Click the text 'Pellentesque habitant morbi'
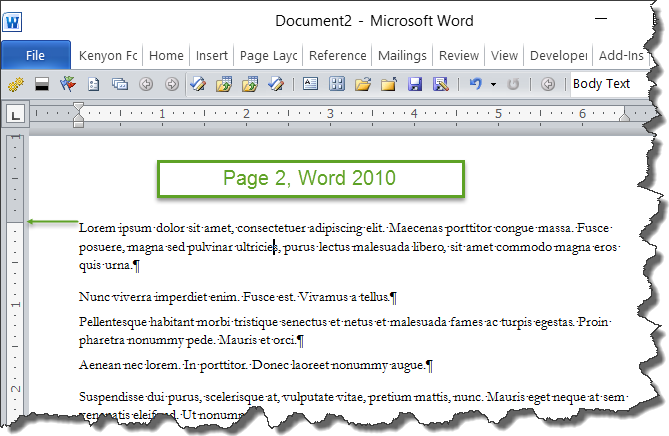The image size is (669, 436). 155,322
